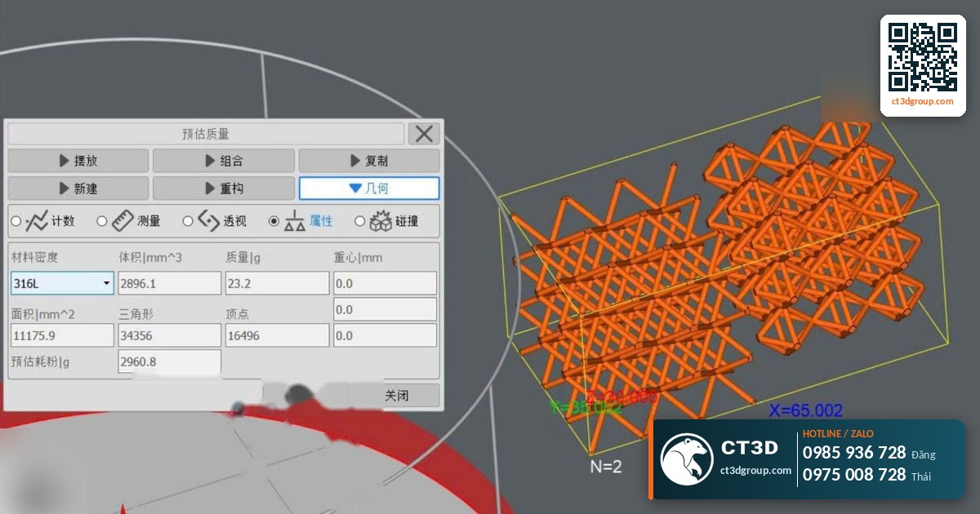The width and height of the screenshot is (980, 514).
Task: Click the 质量 field showing 23.2
Action: pyautogui.click(x=278, y=283)
